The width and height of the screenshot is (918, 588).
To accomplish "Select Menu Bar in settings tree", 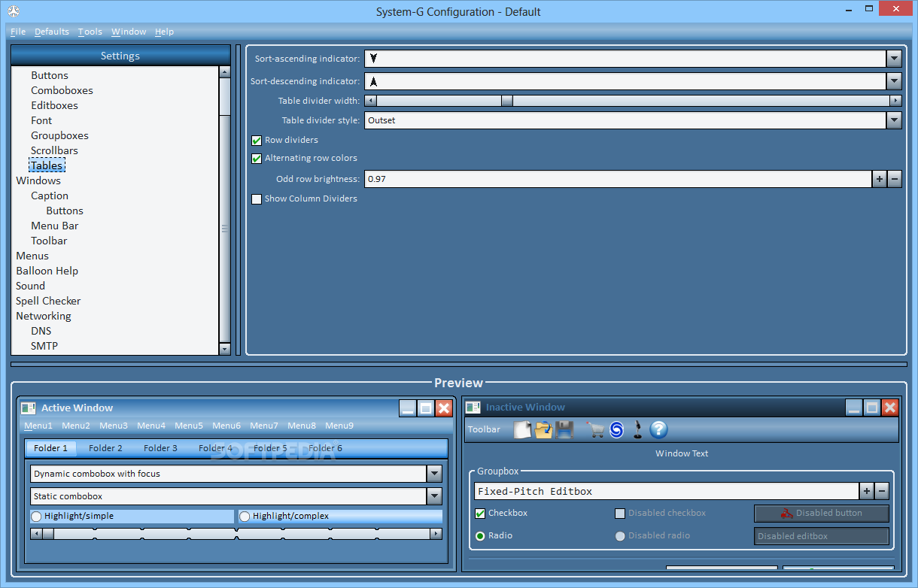I will point(54,226).
